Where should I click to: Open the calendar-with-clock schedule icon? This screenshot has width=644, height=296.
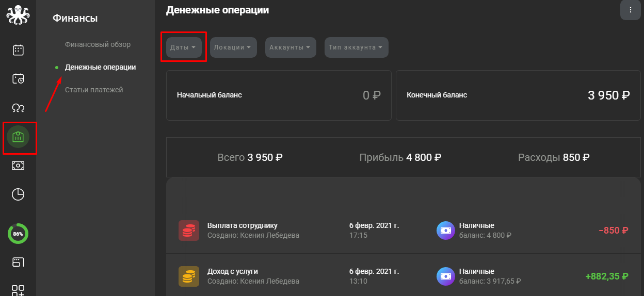[18, 79]
